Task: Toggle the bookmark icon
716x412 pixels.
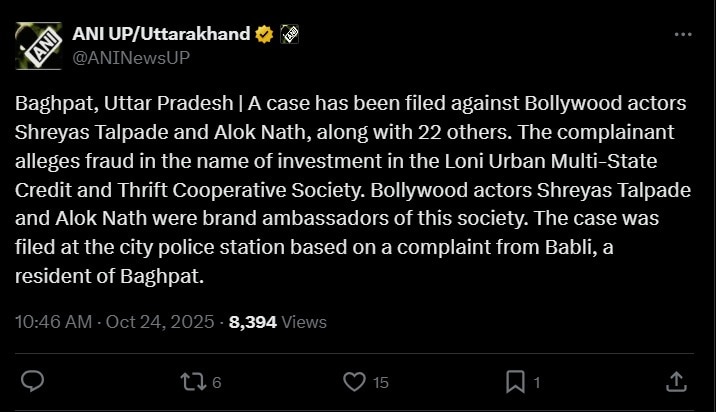Action: coord(515,381)
